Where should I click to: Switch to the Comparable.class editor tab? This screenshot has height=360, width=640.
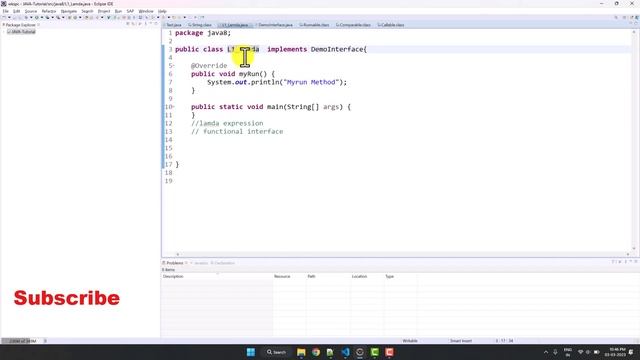point(353,25)
